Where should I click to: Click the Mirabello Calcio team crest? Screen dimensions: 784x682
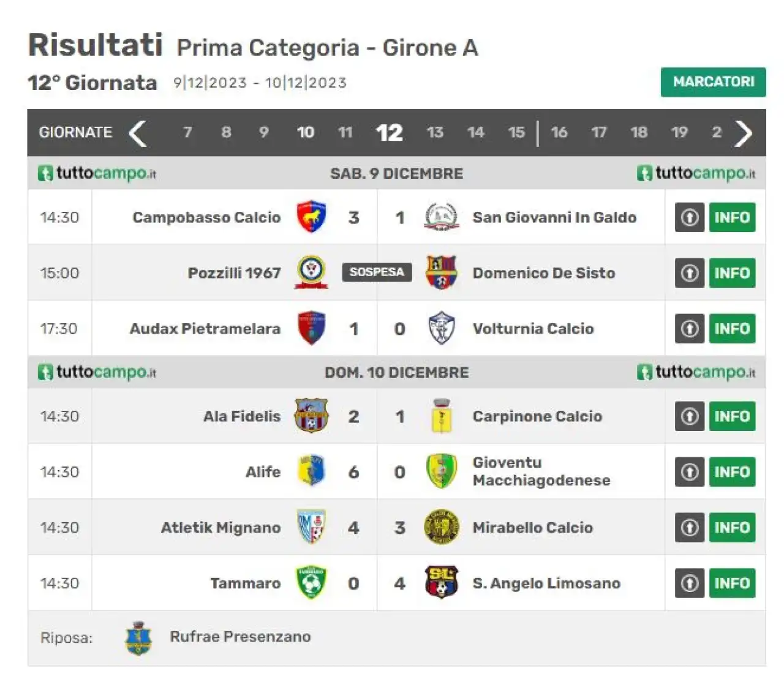(442, 527)
